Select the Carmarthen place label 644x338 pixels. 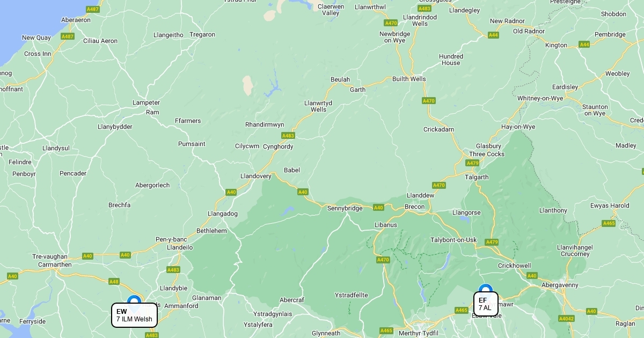click(55, 264)
